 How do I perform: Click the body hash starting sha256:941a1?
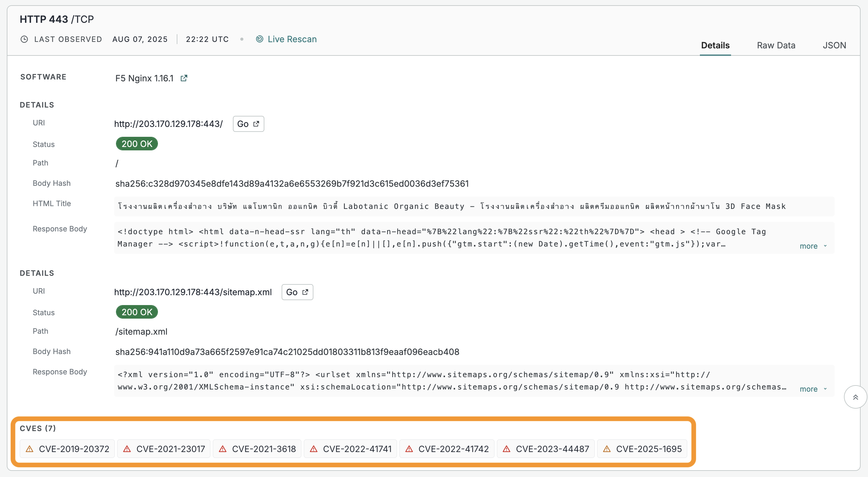coord(287,352)
